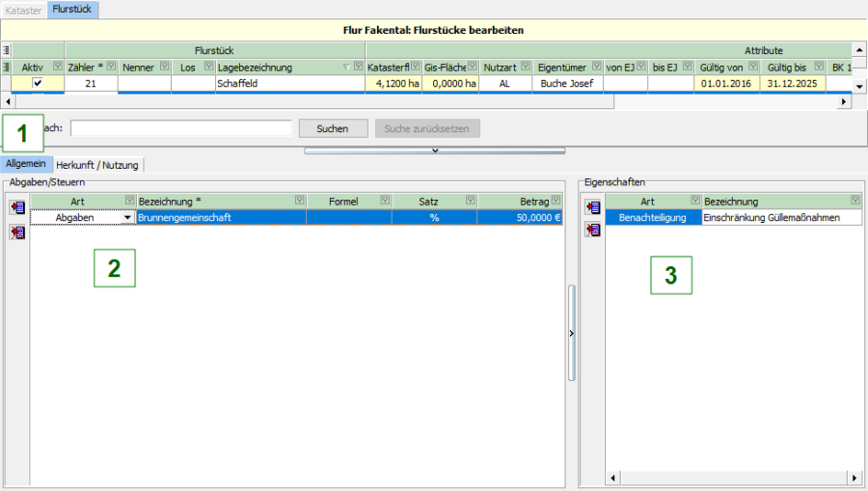Collapse Eigenschaften panel via splitter arrow

pos(571,333)
